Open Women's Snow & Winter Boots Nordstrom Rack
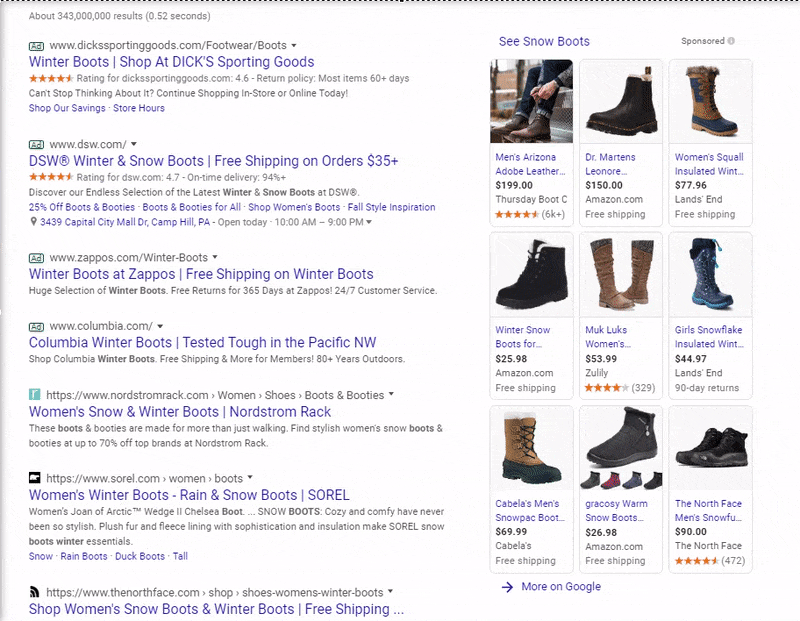 [180, 412]
